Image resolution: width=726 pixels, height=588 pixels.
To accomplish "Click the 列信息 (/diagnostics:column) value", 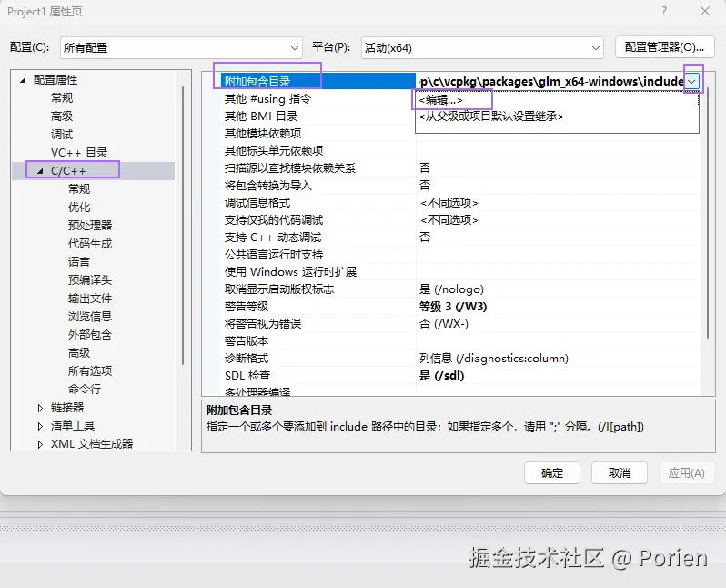I will [x=494, y=359].
